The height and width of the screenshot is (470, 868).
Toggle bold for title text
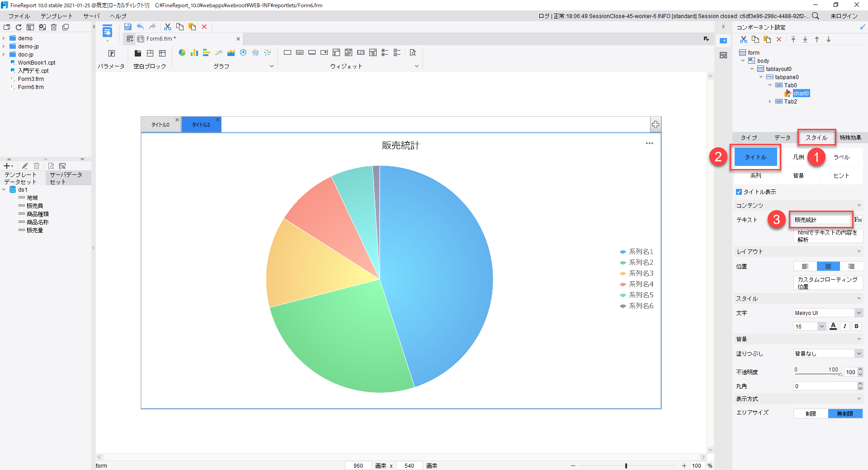[856, 326]
